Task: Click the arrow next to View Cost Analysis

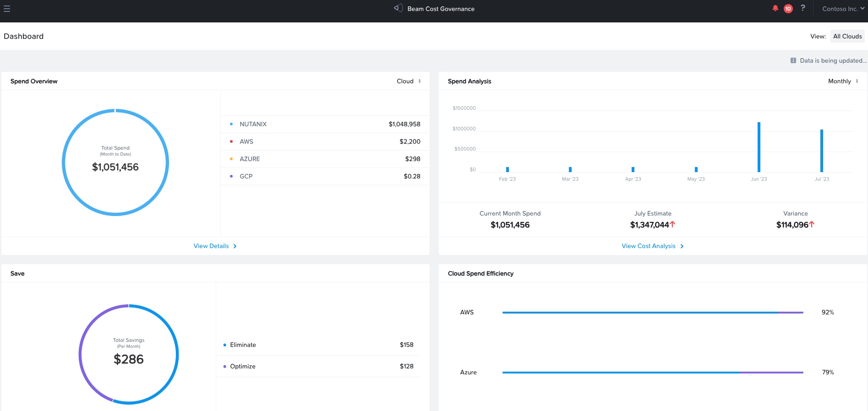Action: tap(682, 246)
